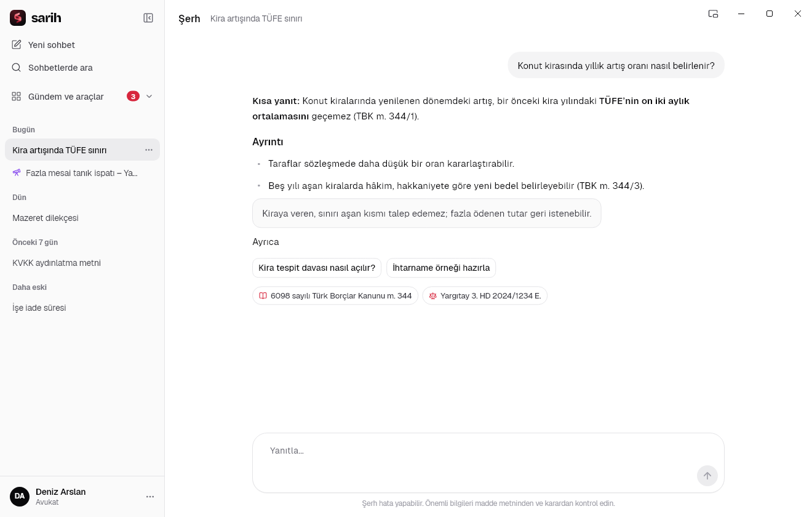Open the compact window mode icon
Screen dimensions: 812x517
click(714, 14)
